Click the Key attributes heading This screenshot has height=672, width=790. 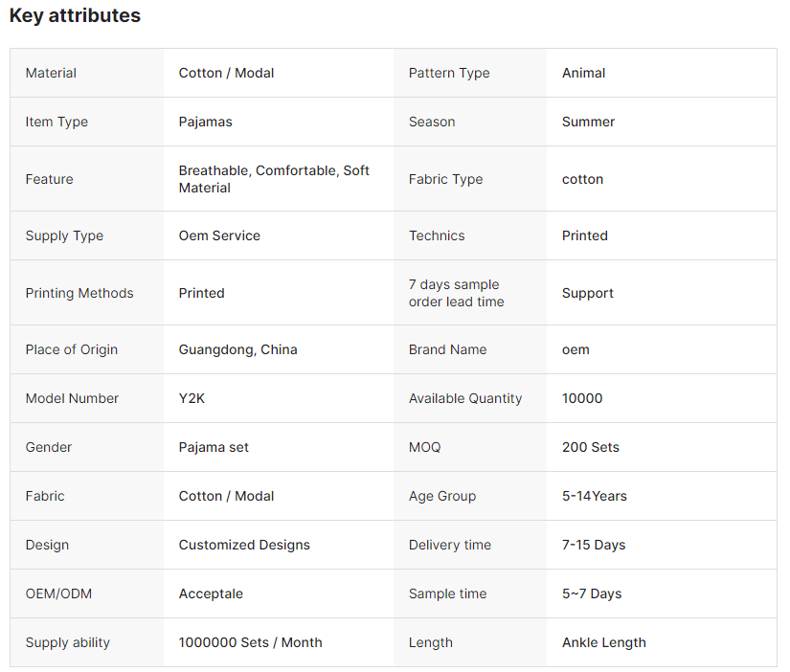[x=75, y=16]
